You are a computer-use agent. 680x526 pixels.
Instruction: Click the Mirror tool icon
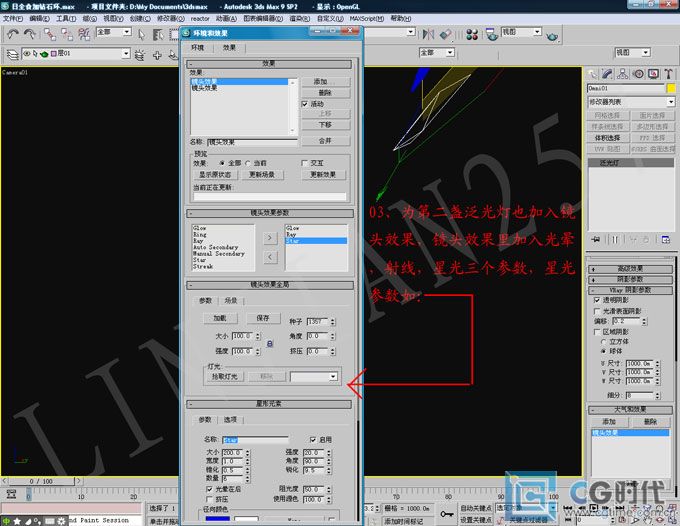(x=428, y=34)
